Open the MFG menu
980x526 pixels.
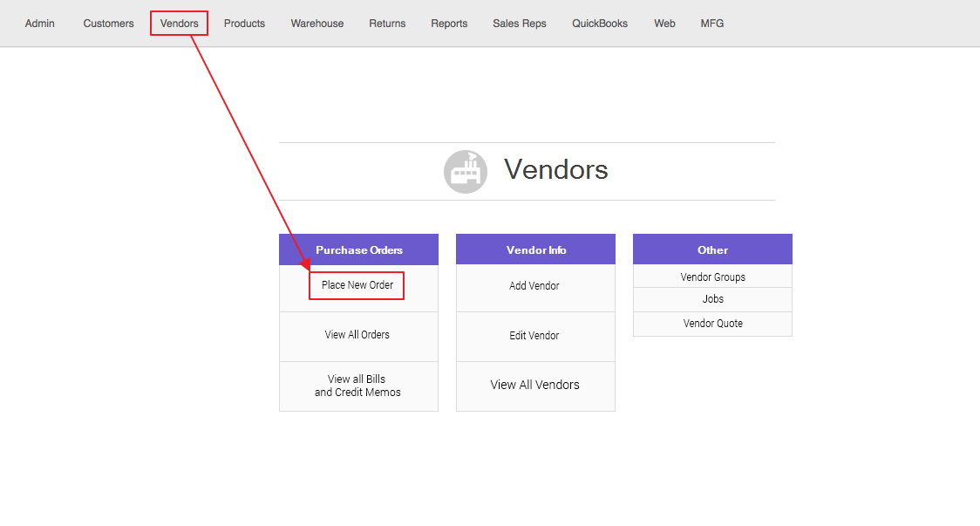tap(712, 24)
